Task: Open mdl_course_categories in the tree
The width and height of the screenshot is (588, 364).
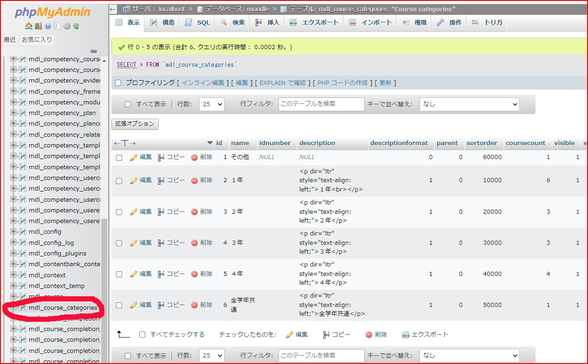Action: coord(63,307)
